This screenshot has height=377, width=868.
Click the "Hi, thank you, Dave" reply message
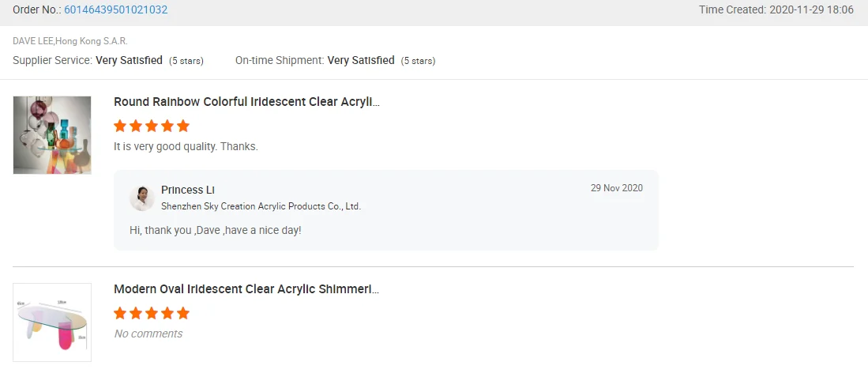click(x=215, y=230)
